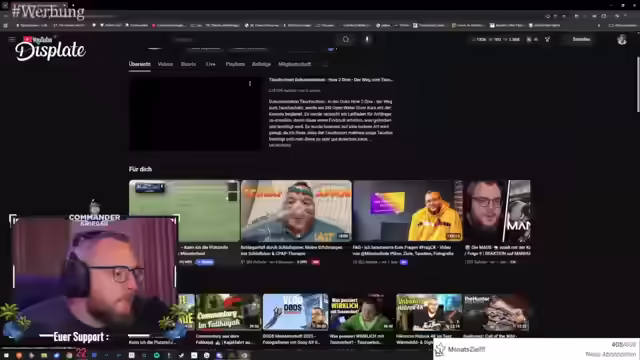This screenshot has width=640, height=360.
Task: Activate the microphone voice search icon
Action: (x=367, y=40)
